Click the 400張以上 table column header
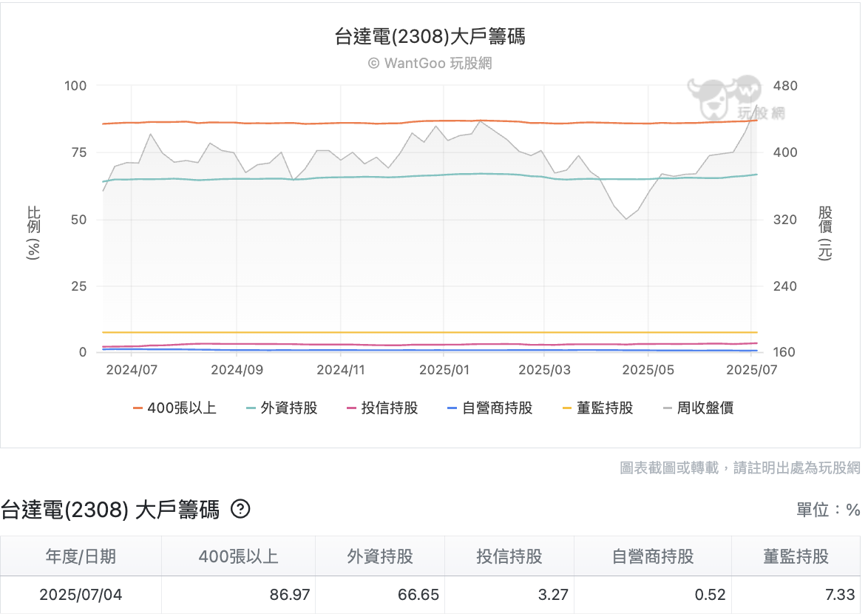This screenshot has width=868, height=614. (239, 556)
